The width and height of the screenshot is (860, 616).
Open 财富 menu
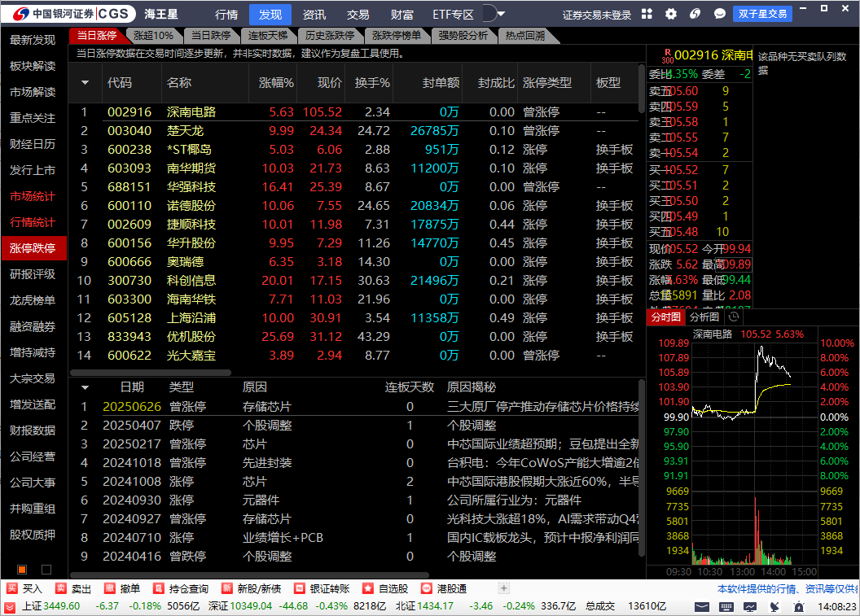click(402, 15)
